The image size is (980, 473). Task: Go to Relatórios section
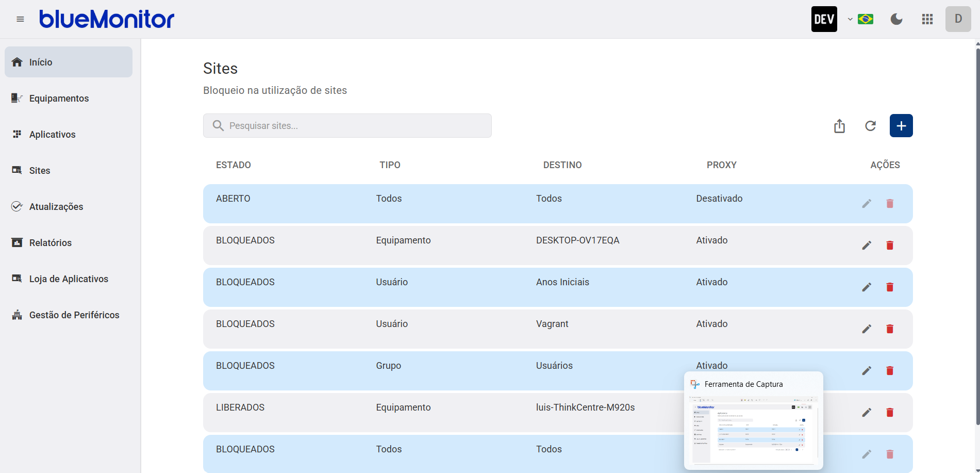pyautogui.click(x=50, y=242)
